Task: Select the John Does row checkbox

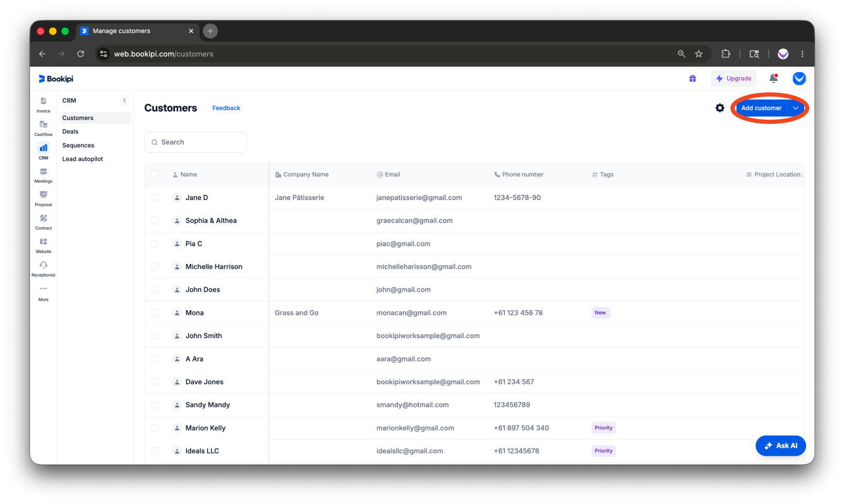Action: pos(154,290)
